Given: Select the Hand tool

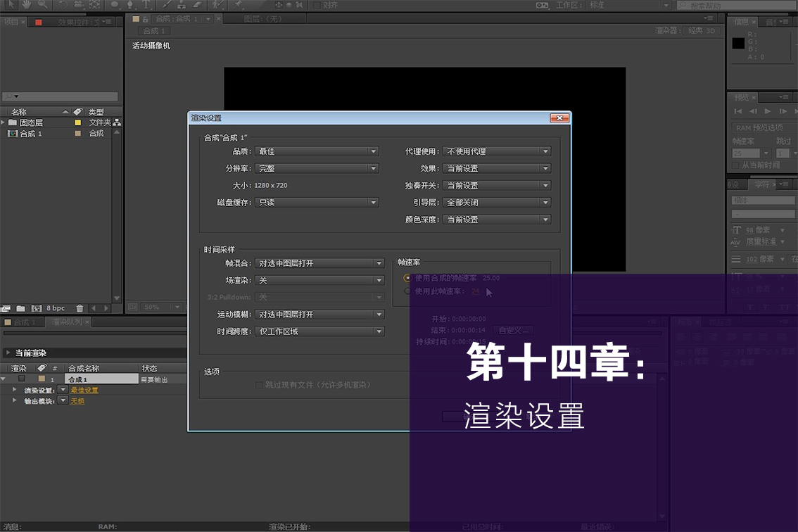Looking at the screenshot, I should pos(27,4).
